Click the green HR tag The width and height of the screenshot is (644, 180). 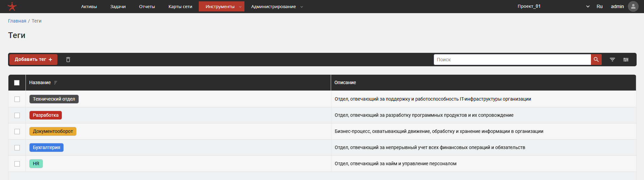pyautogui.click(x=36, y=164)
